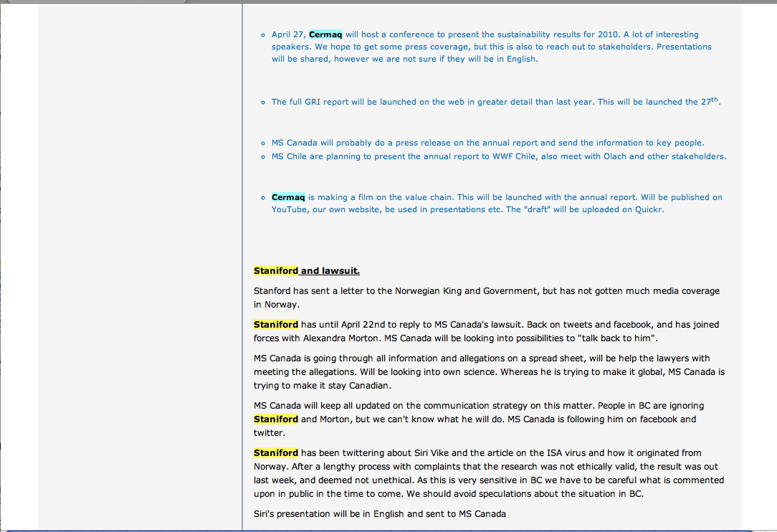Viewport: 777px width, 532px height.
Task: Click the bullet marker beside 'The full GRI report'
Action: coord(263,103)
